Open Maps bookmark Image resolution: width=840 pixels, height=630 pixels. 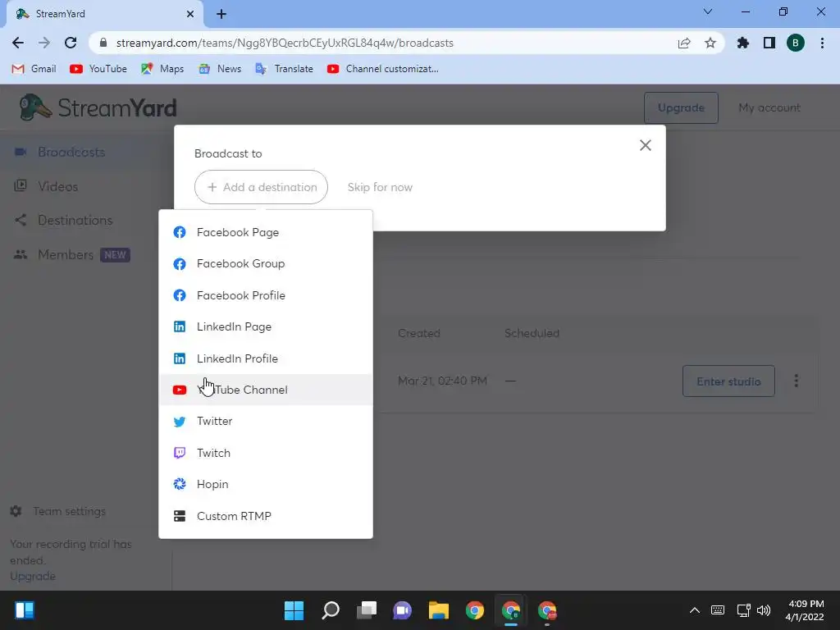point(162,69)
